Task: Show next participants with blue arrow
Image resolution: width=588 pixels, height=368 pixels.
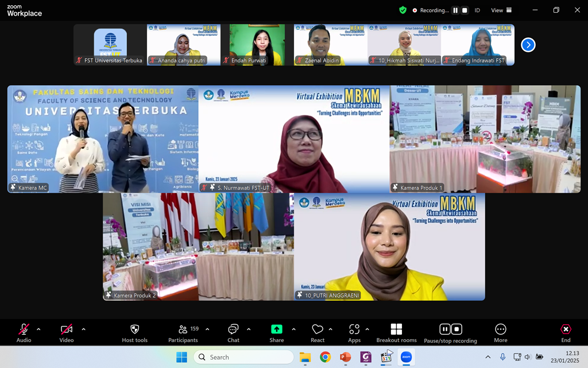Action: (528, 45)
